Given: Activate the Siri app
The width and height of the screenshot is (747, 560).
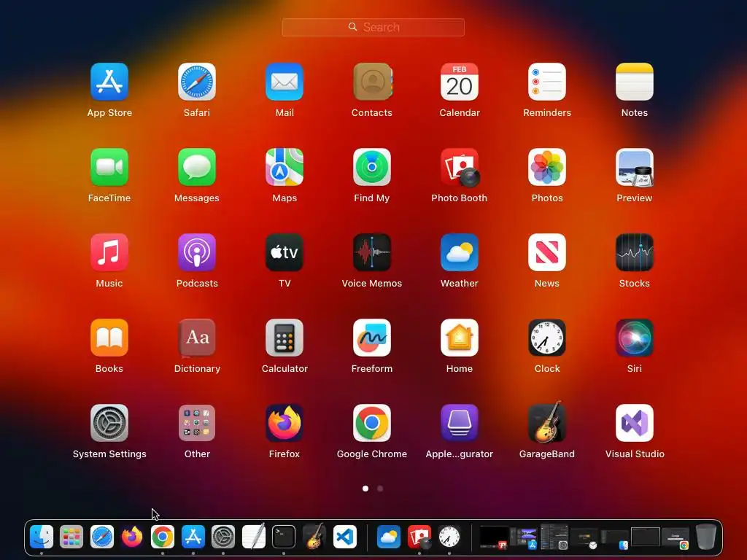Looking at the screenshot, I should pos(635,337).
